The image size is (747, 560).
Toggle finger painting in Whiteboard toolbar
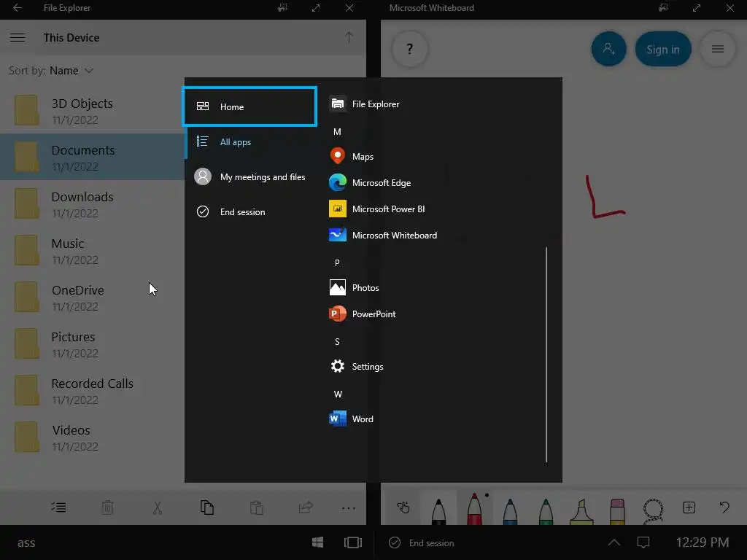coord(403,507)
